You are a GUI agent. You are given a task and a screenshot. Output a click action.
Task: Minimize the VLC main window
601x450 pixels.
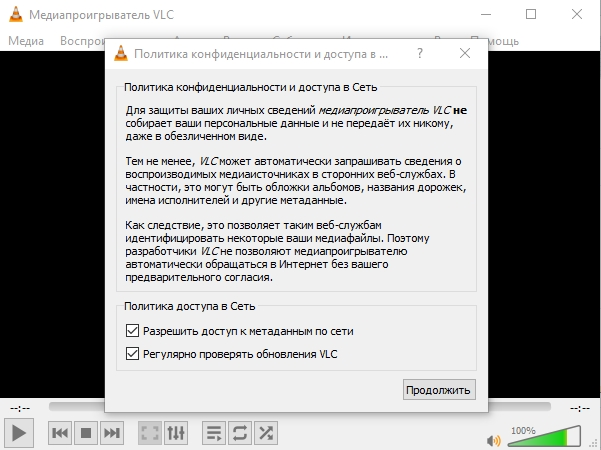click(x=486, y=15)
